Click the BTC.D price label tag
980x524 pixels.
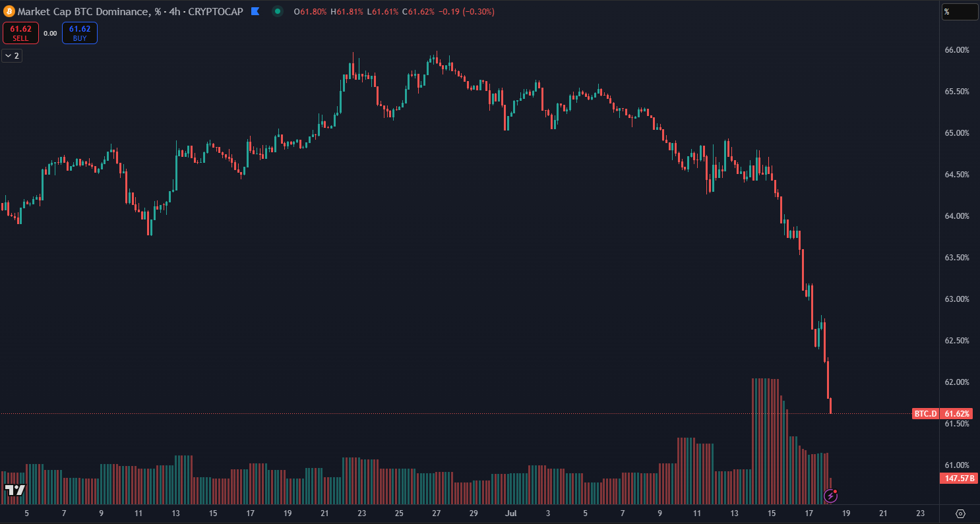[925, 414]
